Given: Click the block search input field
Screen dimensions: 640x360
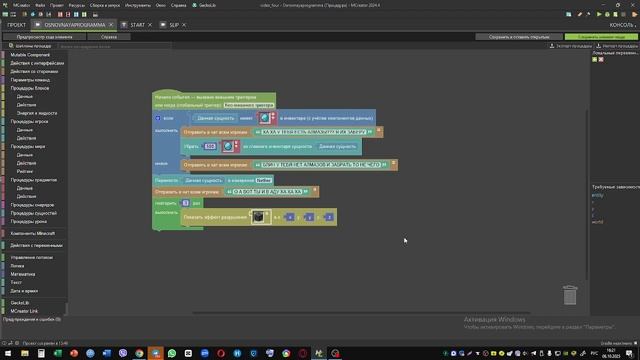Looking at the screenshot, I should click(x=114, y=47).
